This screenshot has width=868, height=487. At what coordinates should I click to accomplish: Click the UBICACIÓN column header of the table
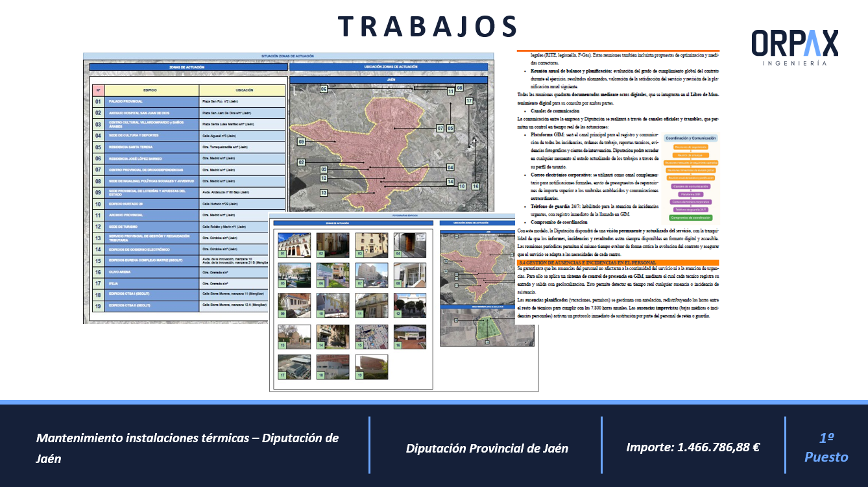click(x=242, y=90)
